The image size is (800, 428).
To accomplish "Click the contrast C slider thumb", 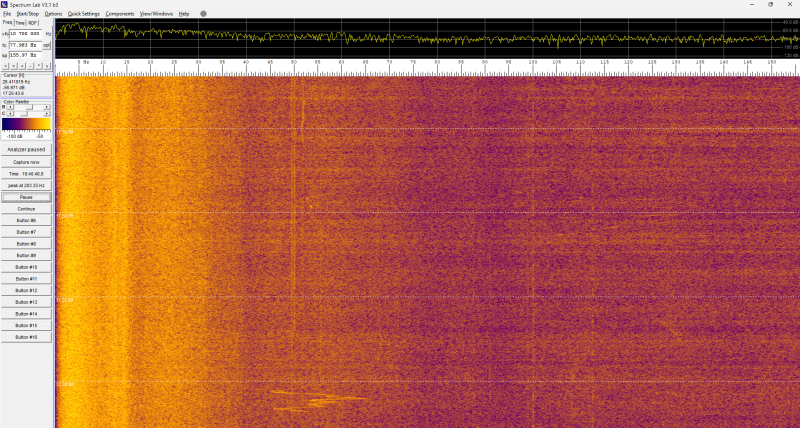I will [x=24, y=114].
